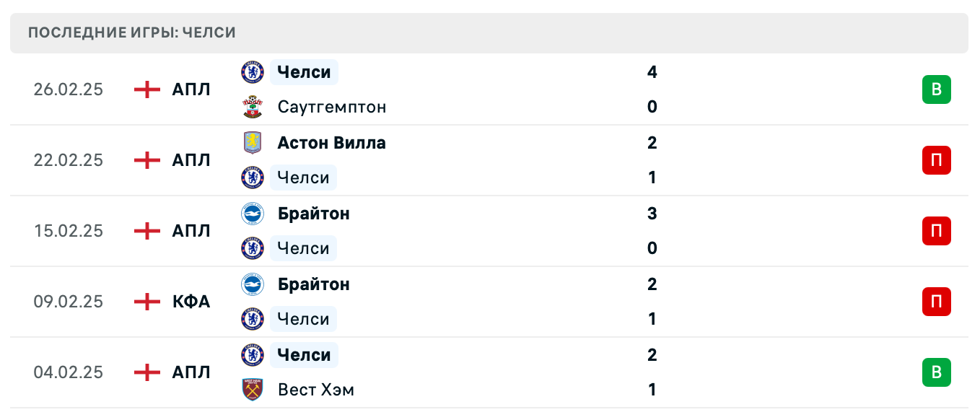The height and width of the screenshot is (420, 980).
Task: Click the Chelsea club crest next to Саутгемптон match
Action: click(x=252, y=72)
